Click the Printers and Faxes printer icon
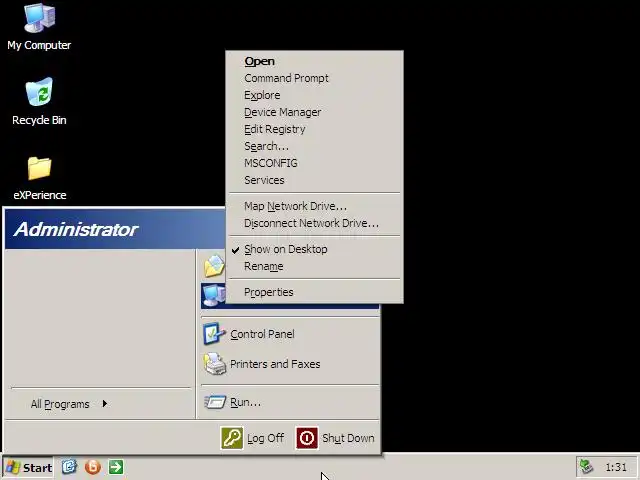This screenshot has height=480, width=640. pyautogui.click(x=215, y=364)
